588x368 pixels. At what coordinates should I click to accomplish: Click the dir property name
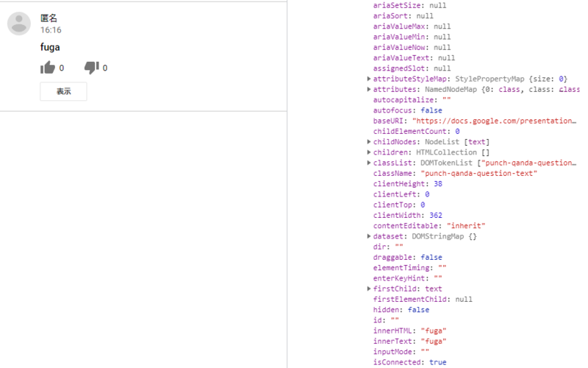tap(379, 247)
